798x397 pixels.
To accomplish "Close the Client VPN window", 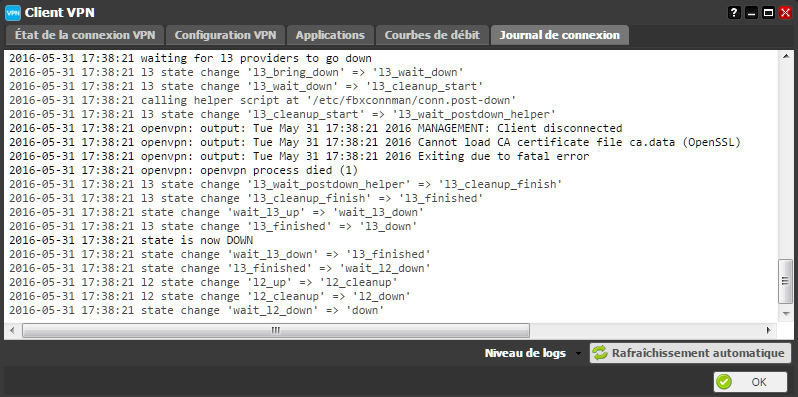I will (x=786, y=13).
